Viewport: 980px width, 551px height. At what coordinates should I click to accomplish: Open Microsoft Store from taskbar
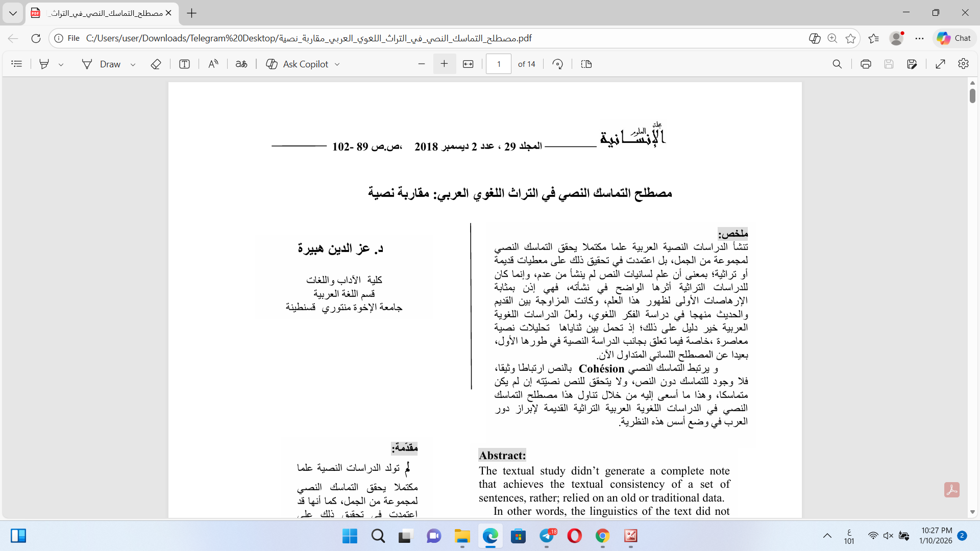click(519, 536)
